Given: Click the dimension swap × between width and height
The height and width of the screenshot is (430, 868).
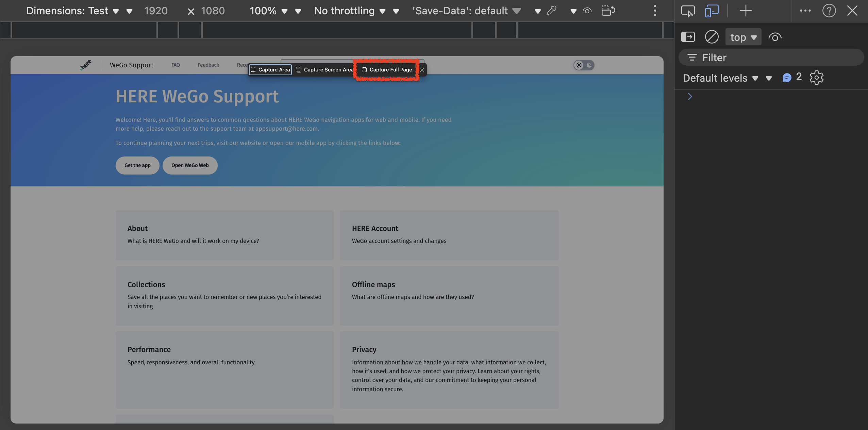Looking at the screenshot, I should click(191, 12).
